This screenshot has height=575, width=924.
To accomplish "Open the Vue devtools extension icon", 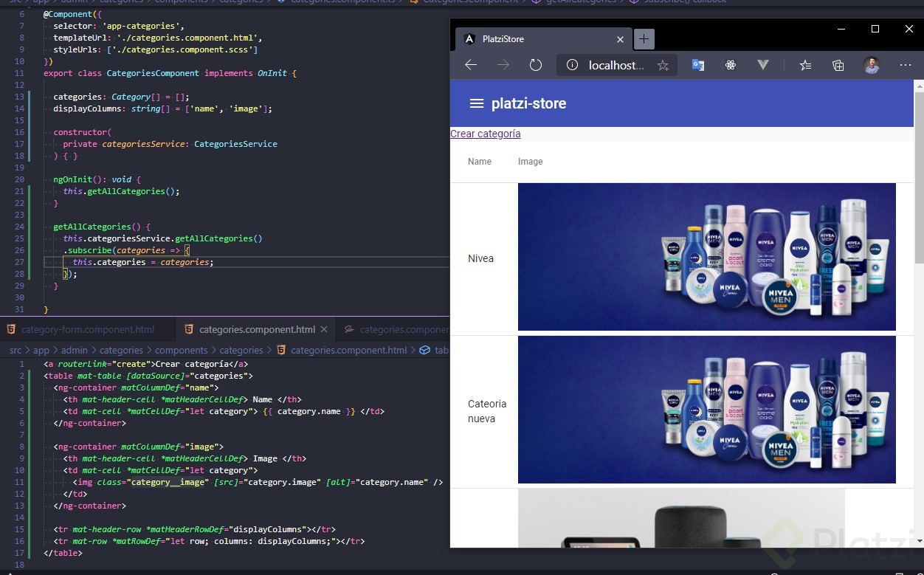I will pyautogui.click(x=763, y=65).
